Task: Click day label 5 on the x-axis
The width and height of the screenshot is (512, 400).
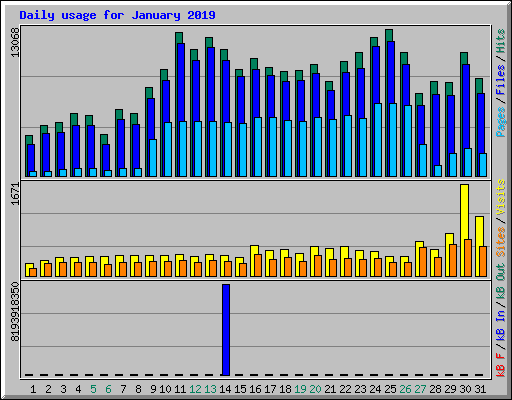Action: [x=93, y=389]
